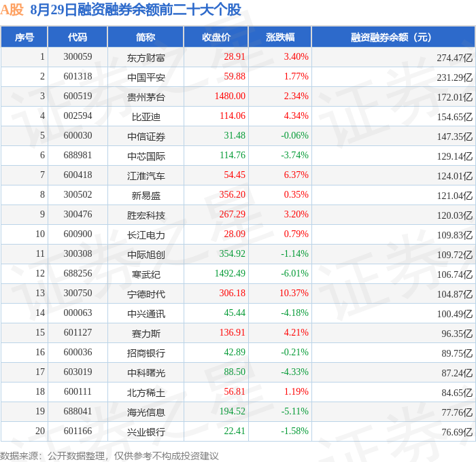This screenshot has width=476, height=462.
Task: Click the 简称 column header
Action: (x=146, y=37)
